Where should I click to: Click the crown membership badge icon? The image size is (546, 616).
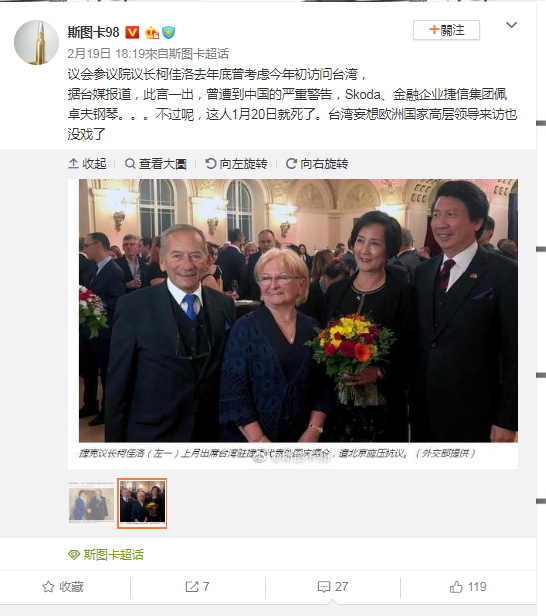tap(152, 32)
